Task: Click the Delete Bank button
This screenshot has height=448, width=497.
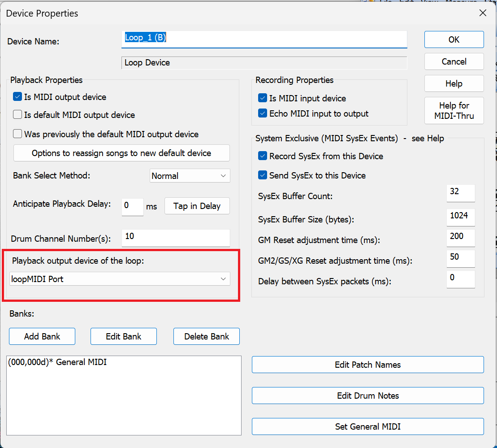Action: click(207, 336)
